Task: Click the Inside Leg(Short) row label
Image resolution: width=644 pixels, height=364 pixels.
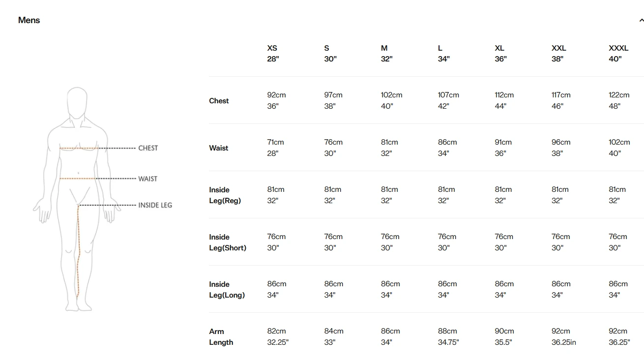Action: tap(227, 243)
